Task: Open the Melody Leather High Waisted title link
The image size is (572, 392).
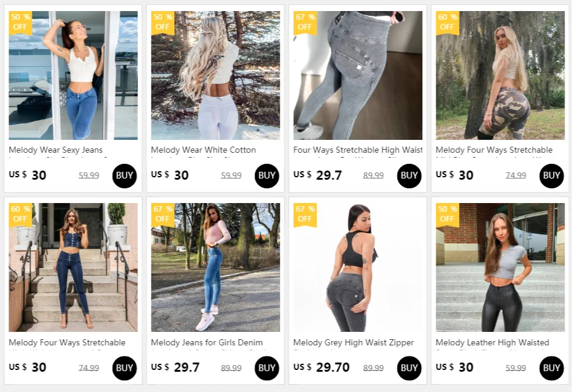Action: click(x=492, y=342)
